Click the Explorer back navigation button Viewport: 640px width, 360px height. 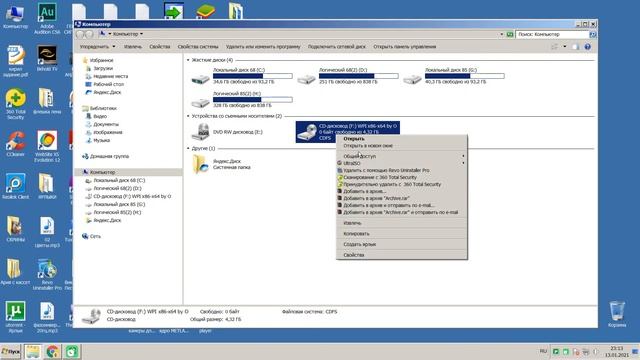point(80,34)
